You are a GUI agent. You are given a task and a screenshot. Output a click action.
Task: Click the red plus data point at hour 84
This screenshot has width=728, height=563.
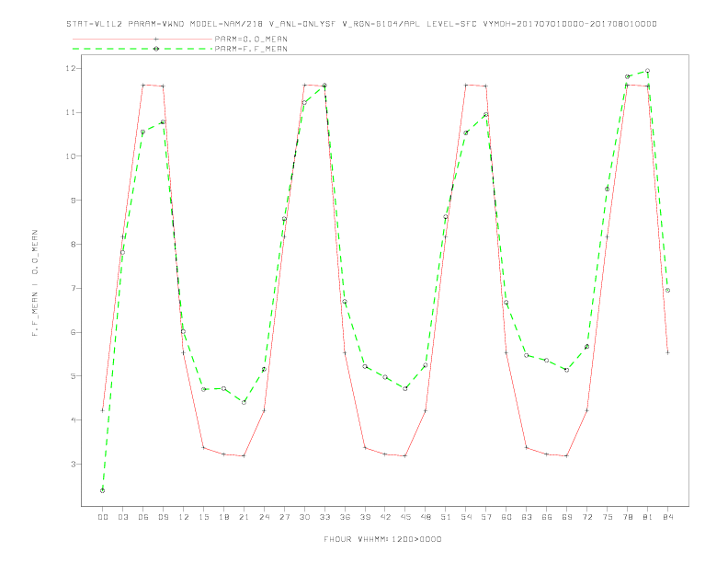[x=667, y=352]
